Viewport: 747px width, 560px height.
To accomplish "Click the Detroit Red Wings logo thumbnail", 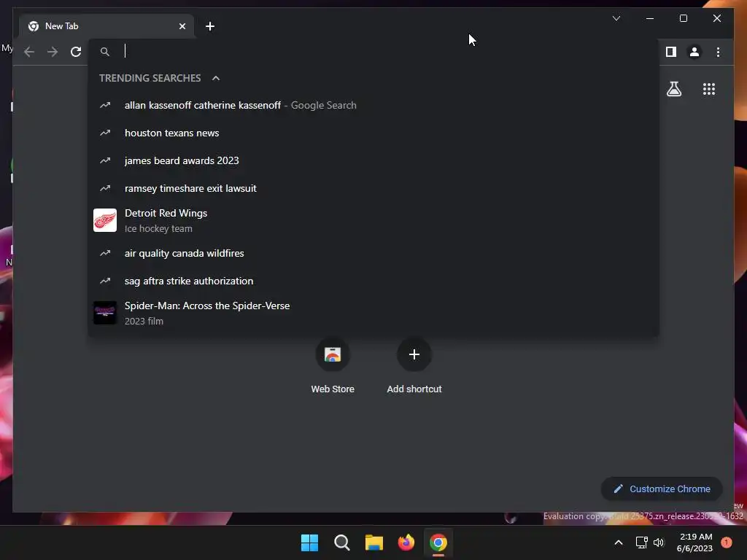I will click(x=105, y=220).
